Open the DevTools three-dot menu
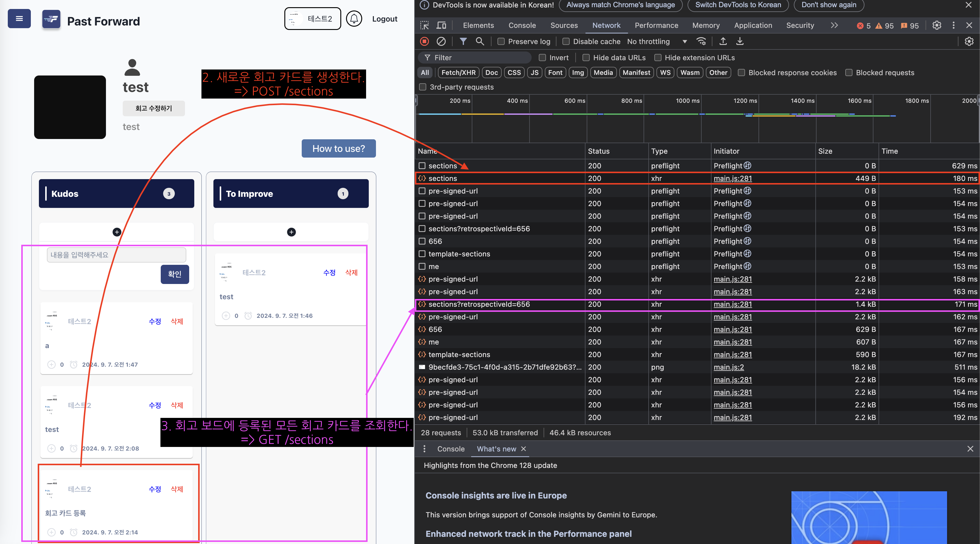This screenshot has width=980, height=544. point(953,25)
